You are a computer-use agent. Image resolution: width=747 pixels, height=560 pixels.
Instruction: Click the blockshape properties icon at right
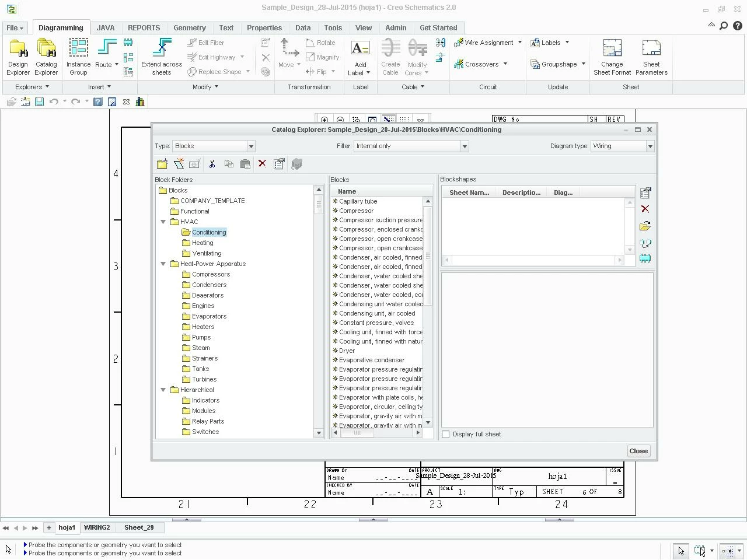click(x=645, y=193)
